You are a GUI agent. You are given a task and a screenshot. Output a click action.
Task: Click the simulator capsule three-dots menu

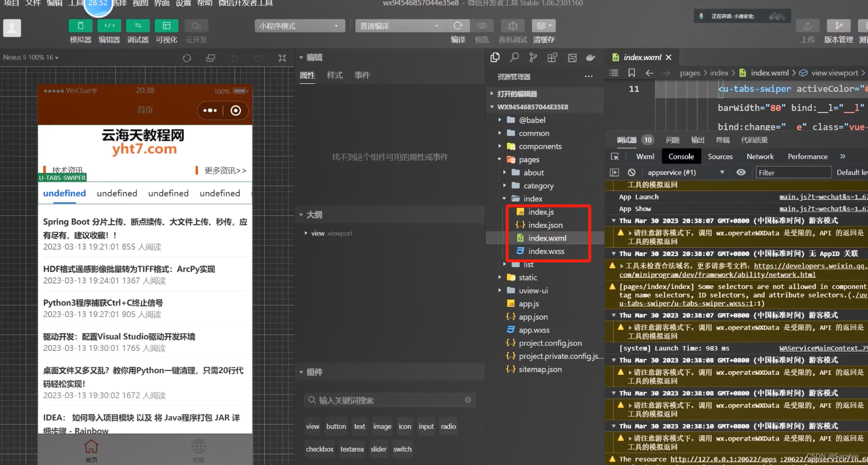click(210, 111)
